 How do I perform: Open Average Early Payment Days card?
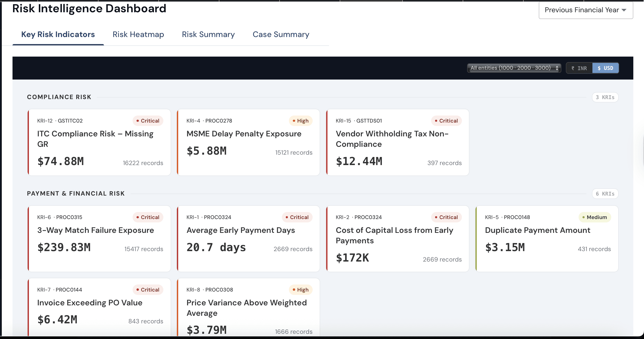click(x=241, y=230)
